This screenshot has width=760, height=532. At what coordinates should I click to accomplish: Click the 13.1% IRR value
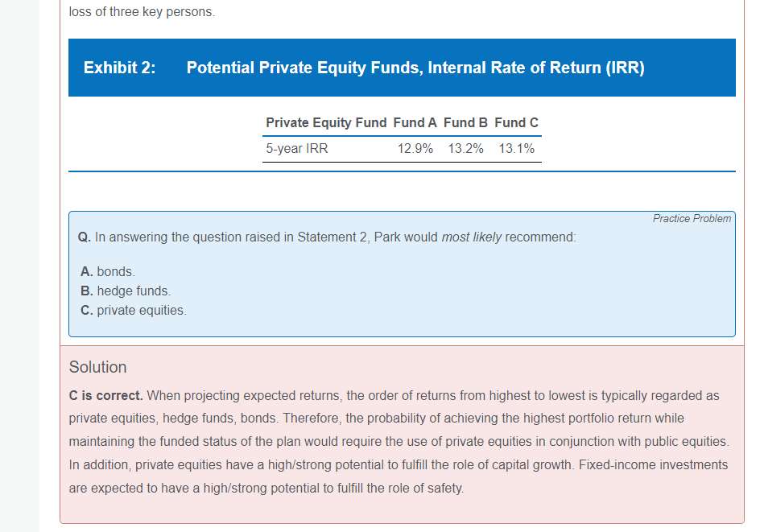point(516,149)
